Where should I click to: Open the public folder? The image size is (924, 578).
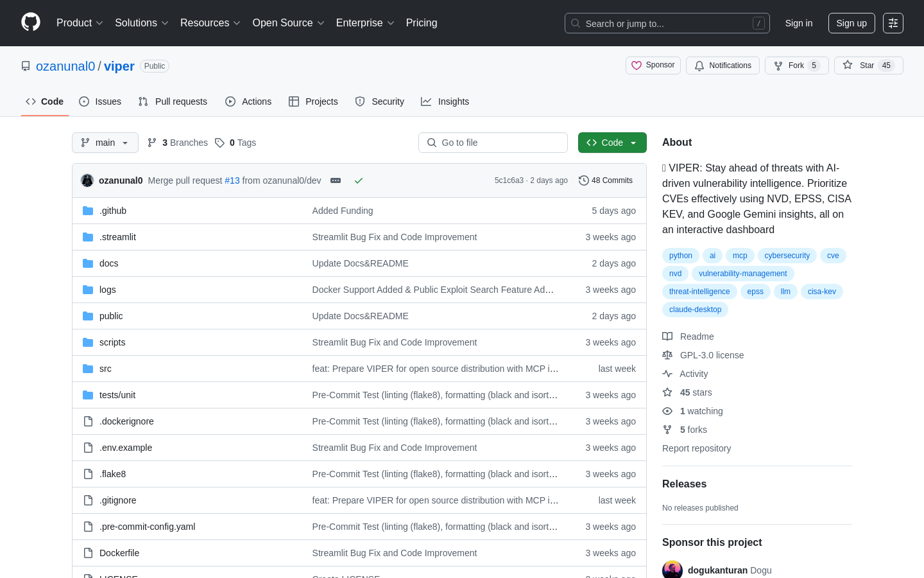pyautogui.click(x=111, y=316)
